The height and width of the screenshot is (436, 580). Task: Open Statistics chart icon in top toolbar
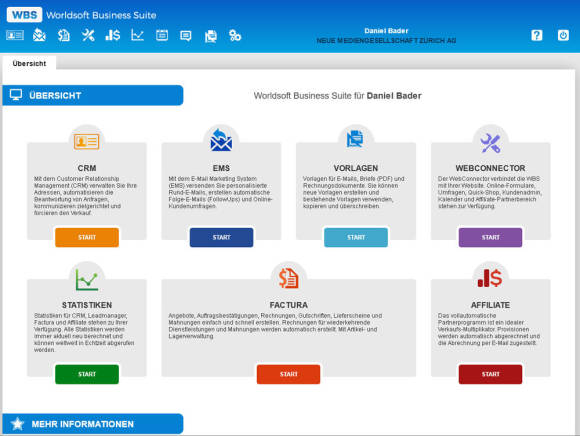click(x=137, y=36)
